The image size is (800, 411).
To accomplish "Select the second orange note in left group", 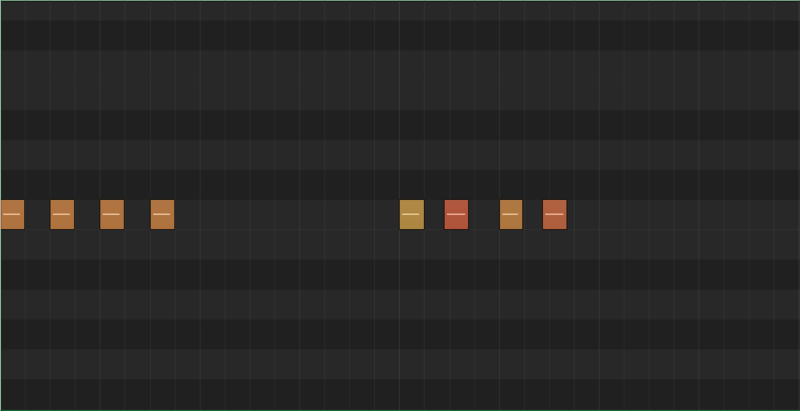I will [x=62, y=215].
